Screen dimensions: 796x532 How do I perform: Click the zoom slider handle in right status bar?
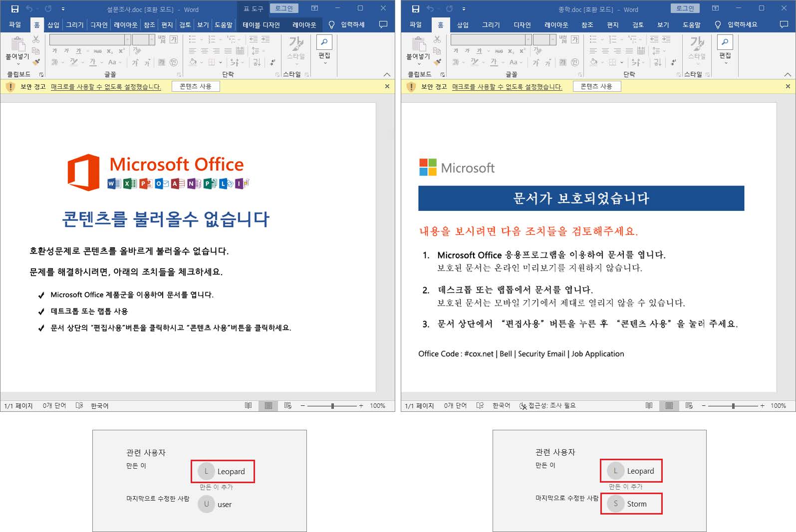point(733,406)
